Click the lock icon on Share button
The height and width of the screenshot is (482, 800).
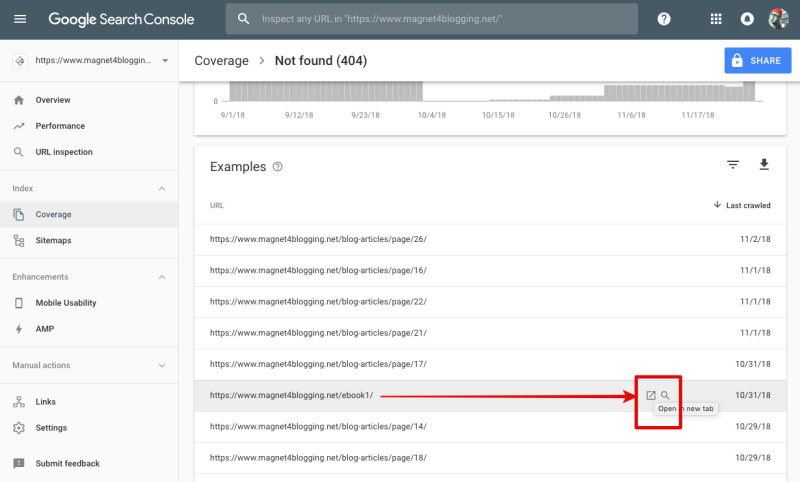[737, 60]
